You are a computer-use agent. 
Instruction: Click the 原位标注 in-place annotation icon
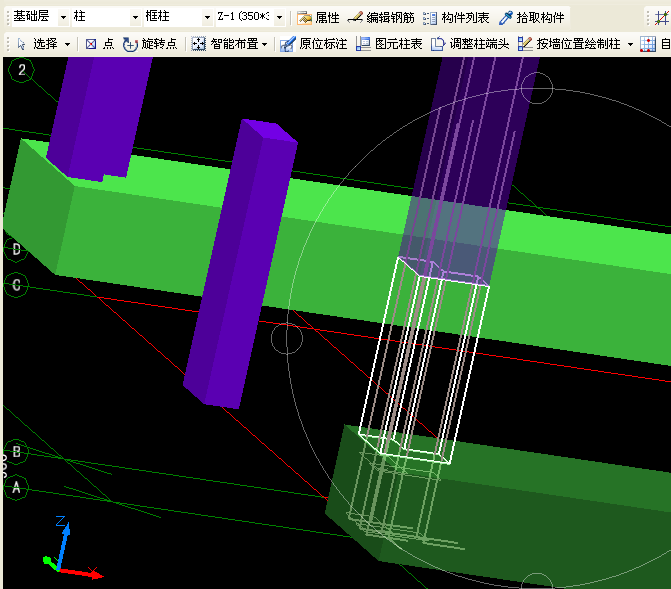pyautogui.click(x=287, y=44)
